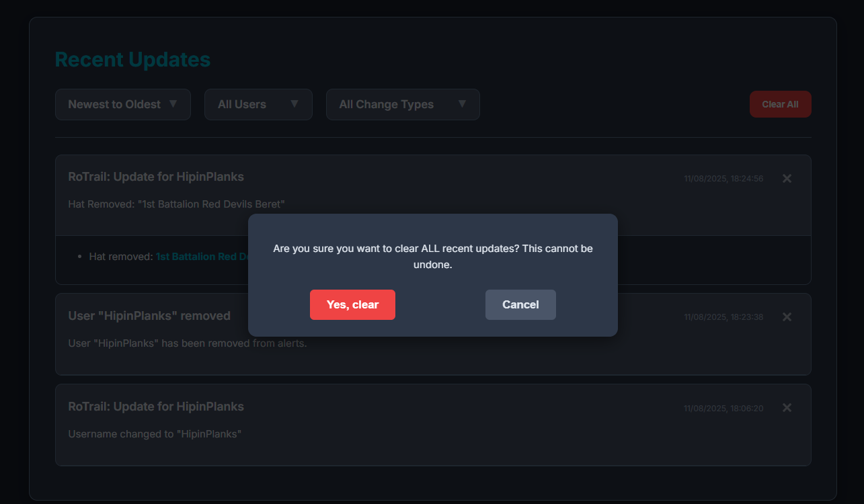Open the "Newest to Oldest" sort dropdown
Screen dimensions: 864x504
122,104
